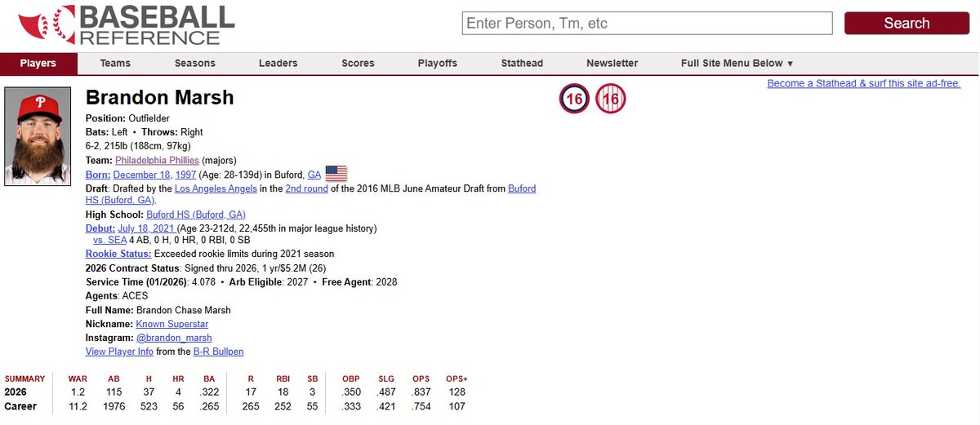
Task: Open the July 18, 2021 debut link
Action: tap(145, 228)
